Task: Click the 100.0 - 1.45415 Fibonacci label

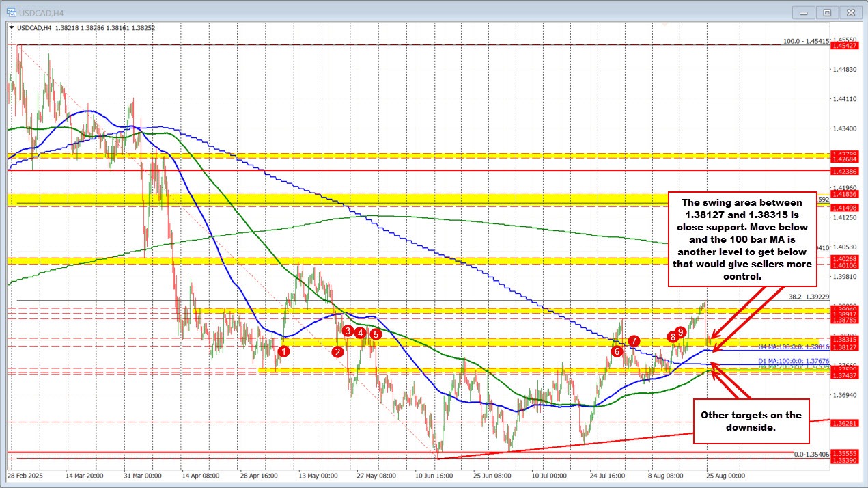Action: [806, 41]
